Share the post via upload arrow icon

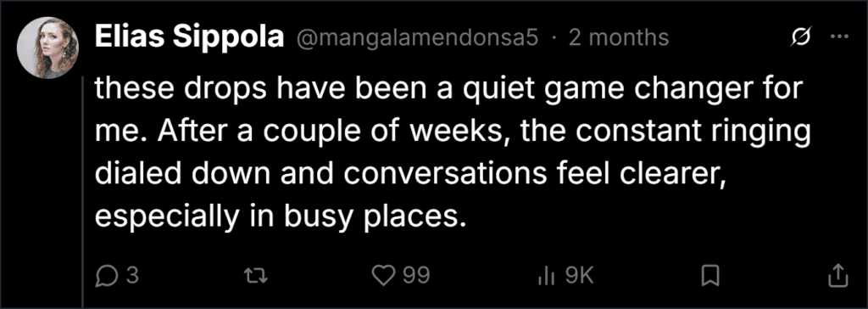[837, 275]
